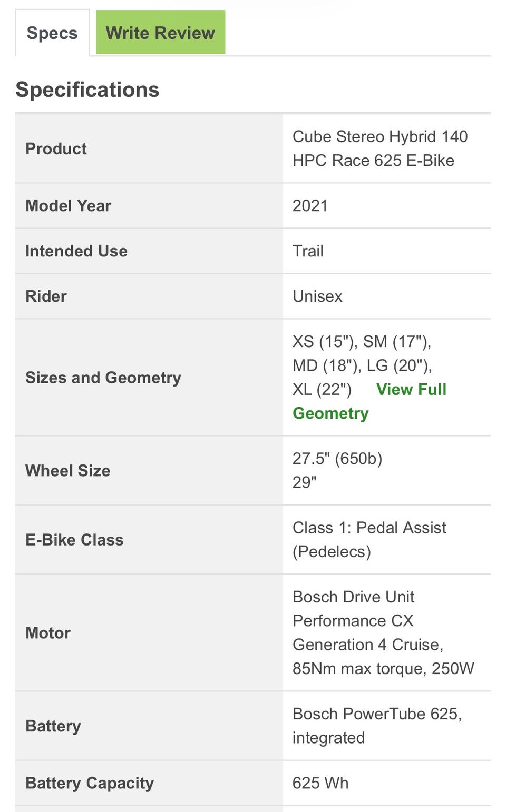Click the 2021 model year value
This screenshot has height=812, width=506.
pyautogui.click(x=310, y=206)
